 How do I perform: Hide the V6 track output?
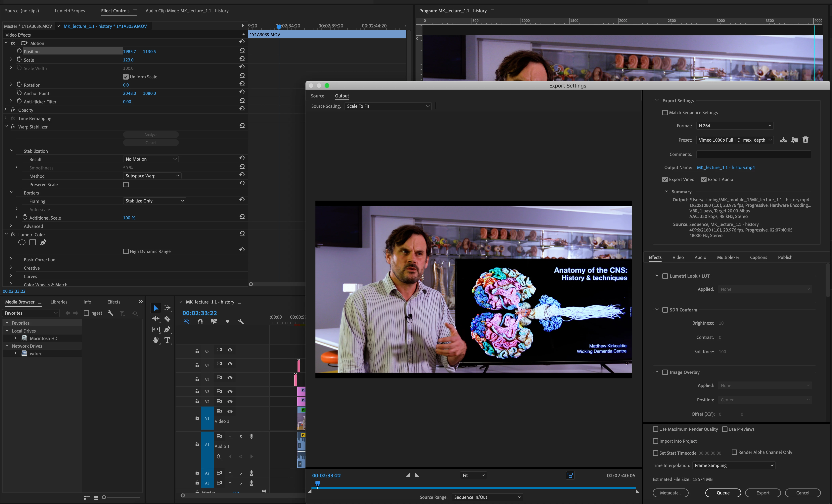(x=230, y=350)
